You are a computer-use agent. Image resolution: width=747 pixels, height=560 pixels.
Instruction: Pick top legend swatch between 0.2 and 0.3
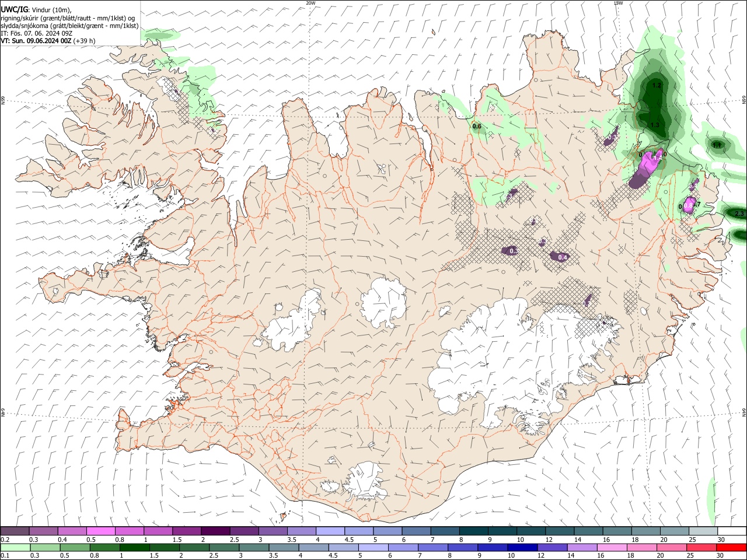click(15, 531)
